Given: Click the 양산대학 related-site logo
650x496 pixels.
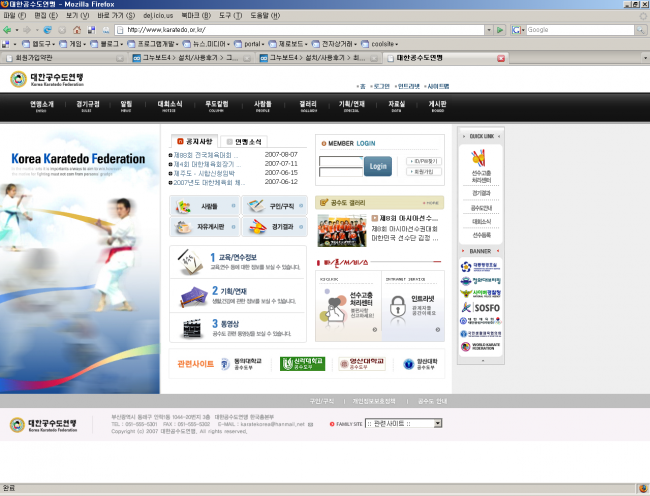Looking at the screenshot, I should 420,364.
